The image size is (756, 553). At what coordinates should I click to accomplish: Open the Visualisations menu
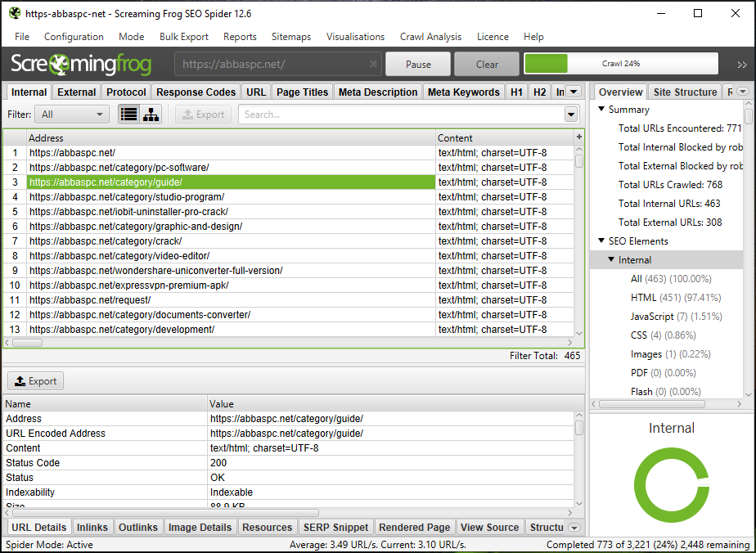click(x=355, y=37)
